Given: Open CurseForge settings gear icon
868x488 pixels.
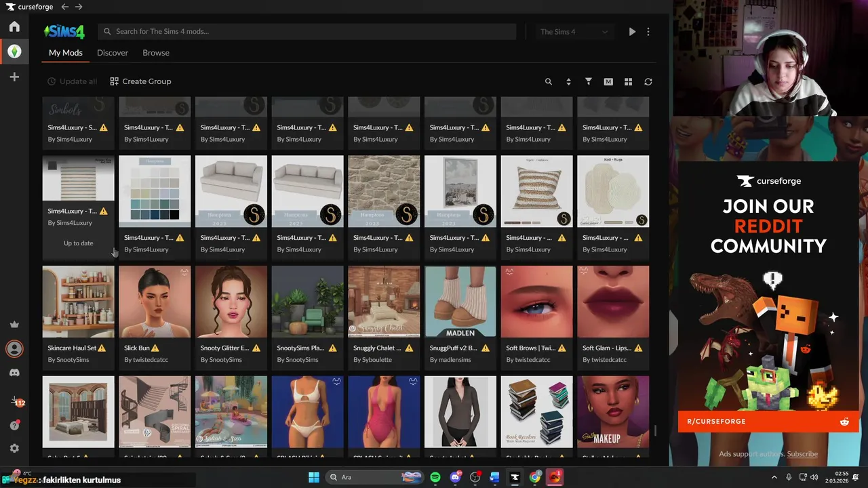Looking at the screenshot, I should (14, 449).
